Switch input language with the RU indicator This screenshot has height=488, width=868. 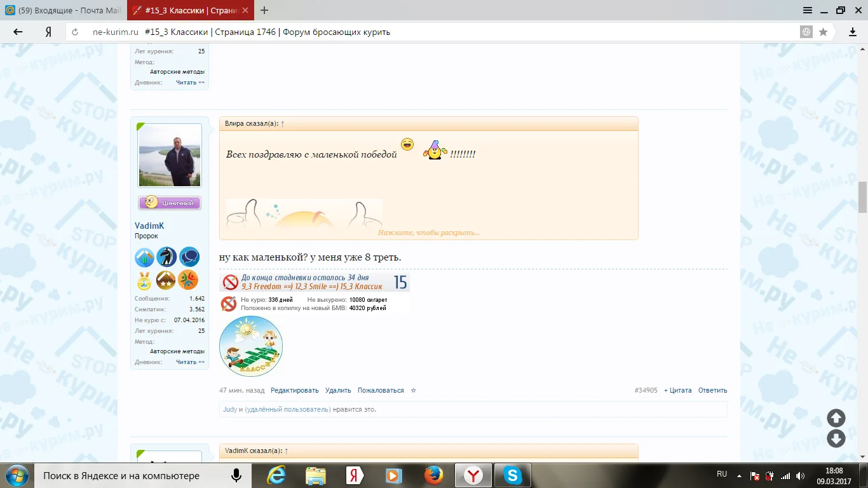click(722, 474)
